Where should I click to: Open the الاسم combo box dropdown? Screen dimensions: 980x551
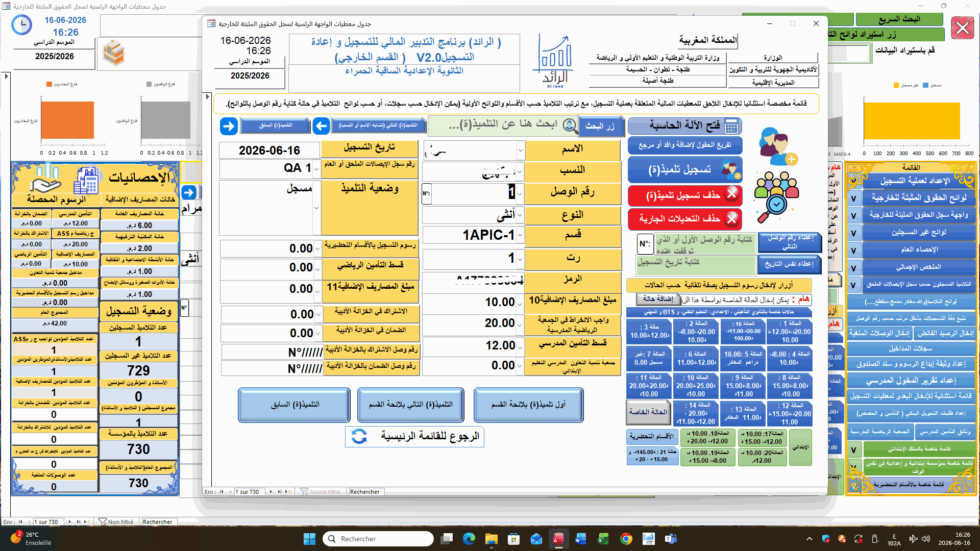click(x=520, y=151)
